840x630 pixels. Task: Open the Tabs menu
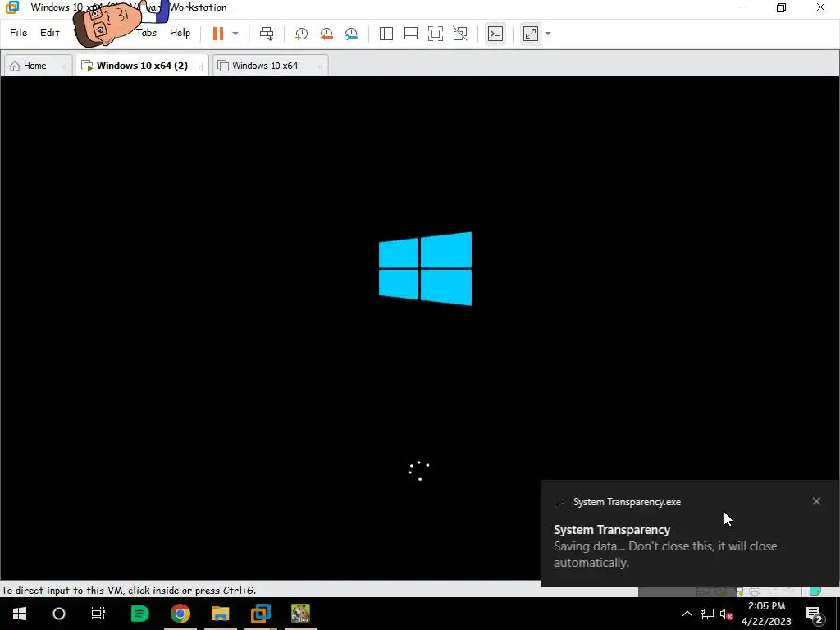[x=146, y=33]
